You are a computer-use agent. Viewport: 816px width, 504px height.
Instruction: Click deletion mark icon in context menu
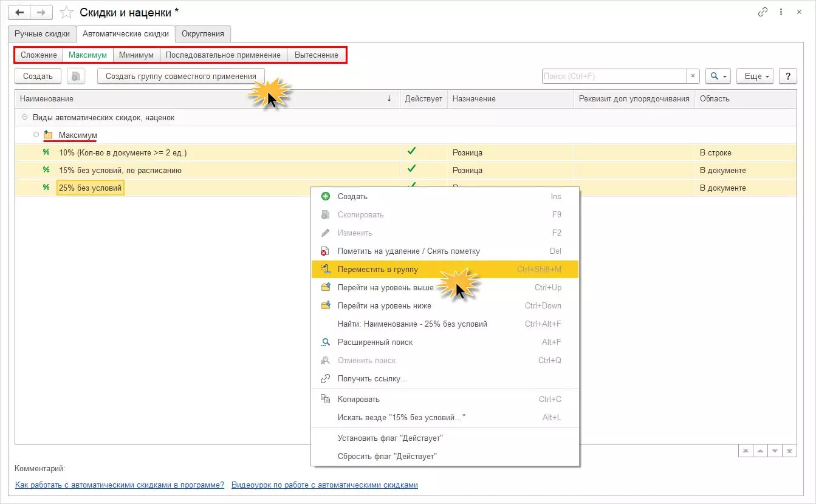[x=325, y=251]
